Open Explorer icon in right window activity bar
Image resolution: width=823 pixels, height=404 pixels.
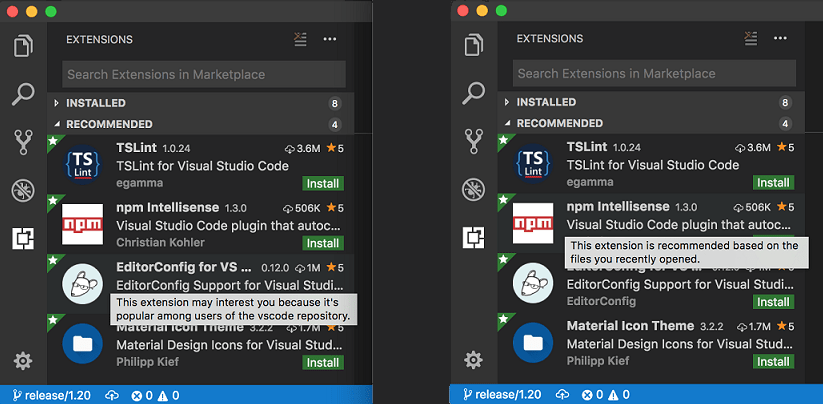click(473, 45)
